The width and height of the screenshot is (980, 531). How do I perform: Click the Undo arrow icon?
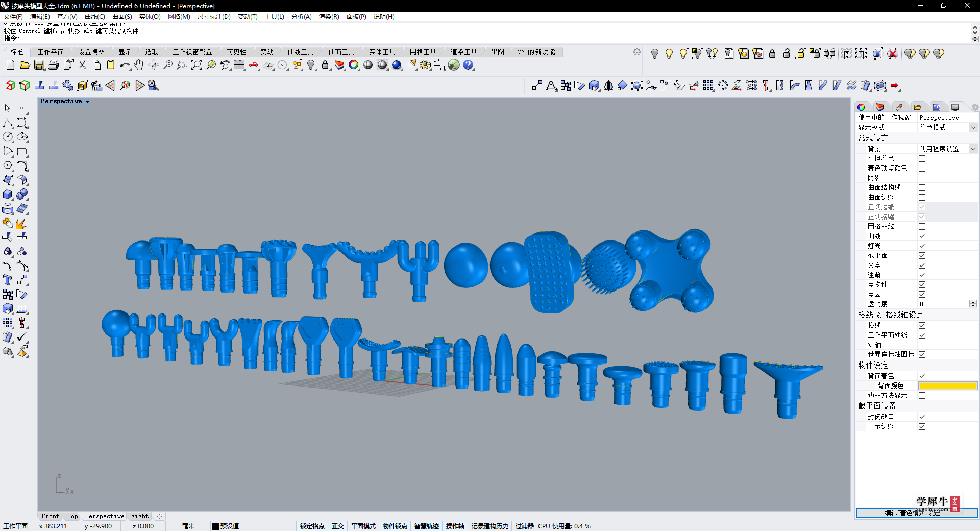125,65
